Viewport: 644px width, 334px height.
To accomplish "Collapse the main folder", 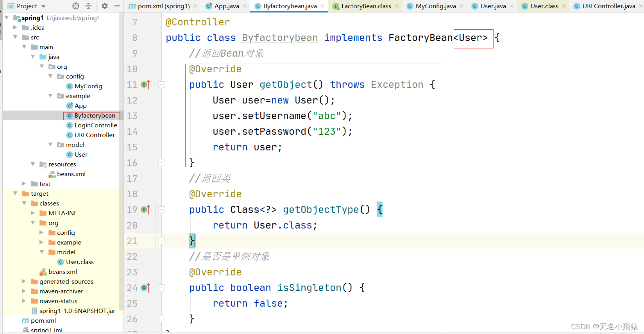I will [x=24, y=47].
